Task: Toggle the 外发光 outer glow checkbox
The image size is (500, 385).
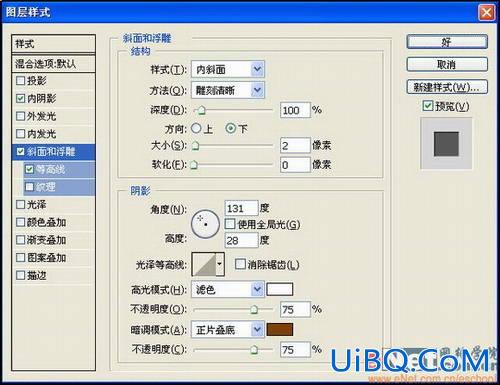Action: (x=21, y=116)
